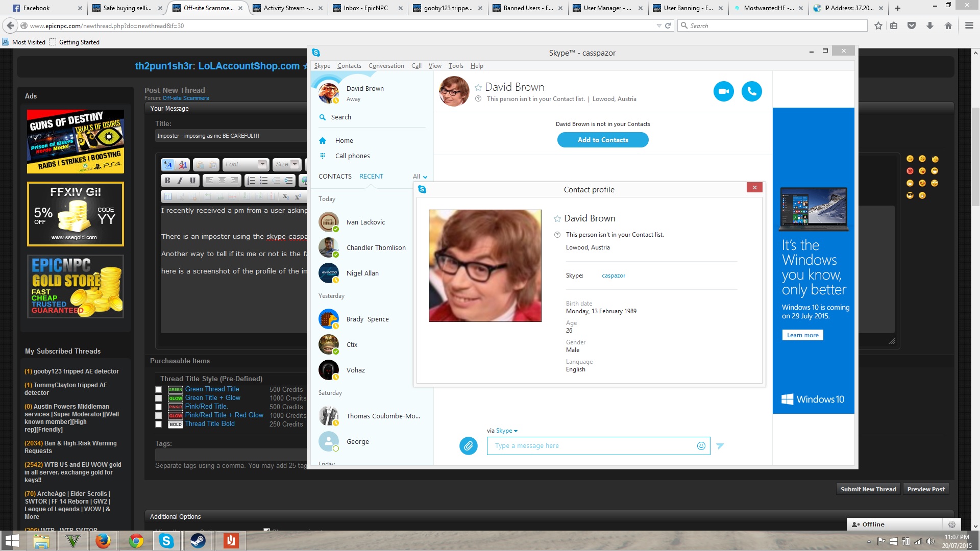Image resolution: width=980 pixels, height=551 pixels.
Task: Click Preview Post button
Action: pos(926,489)
